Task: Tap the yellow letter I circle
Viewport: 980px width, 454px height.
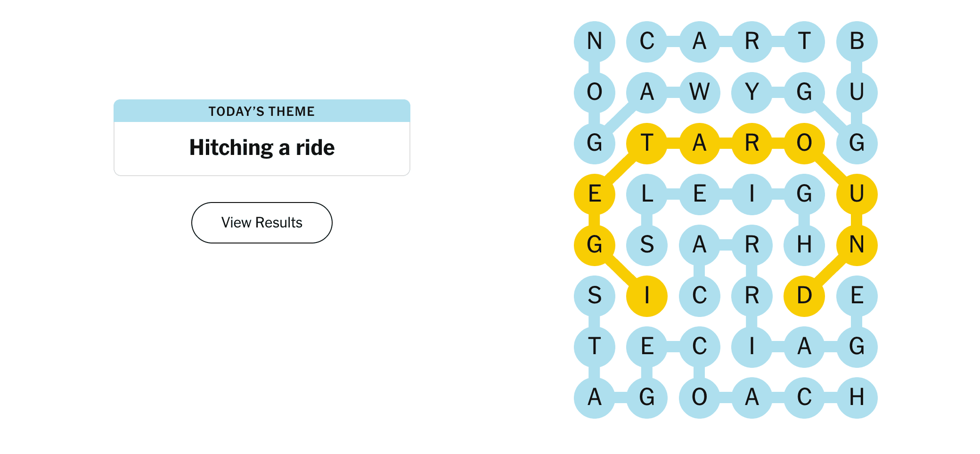Action: (647, 296)
